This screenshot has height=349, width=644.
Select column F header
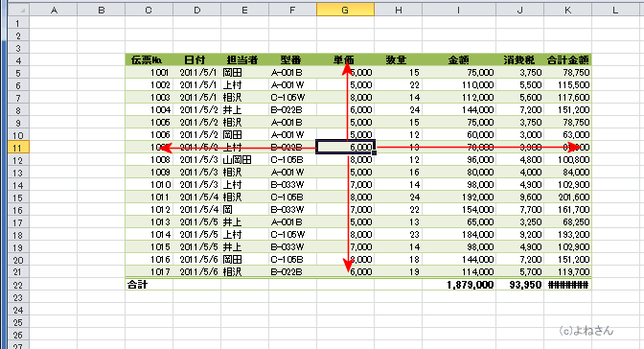click(x=292, y=10)
